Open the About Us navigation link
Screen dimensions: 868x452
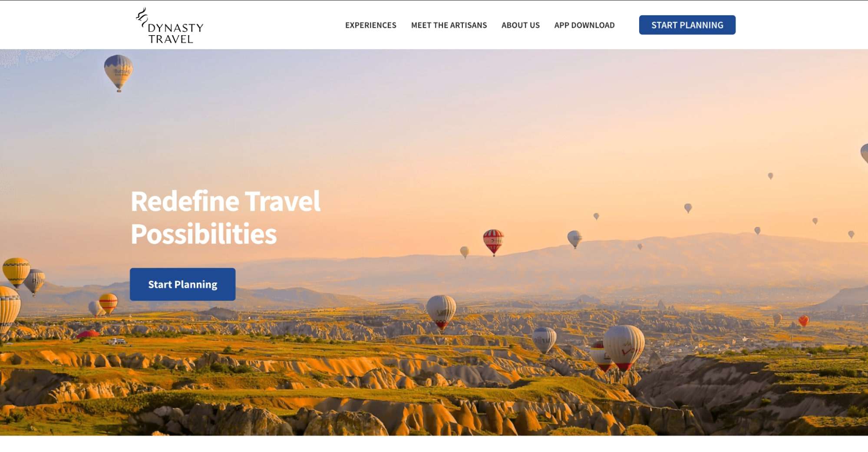(x=520, y=25)
